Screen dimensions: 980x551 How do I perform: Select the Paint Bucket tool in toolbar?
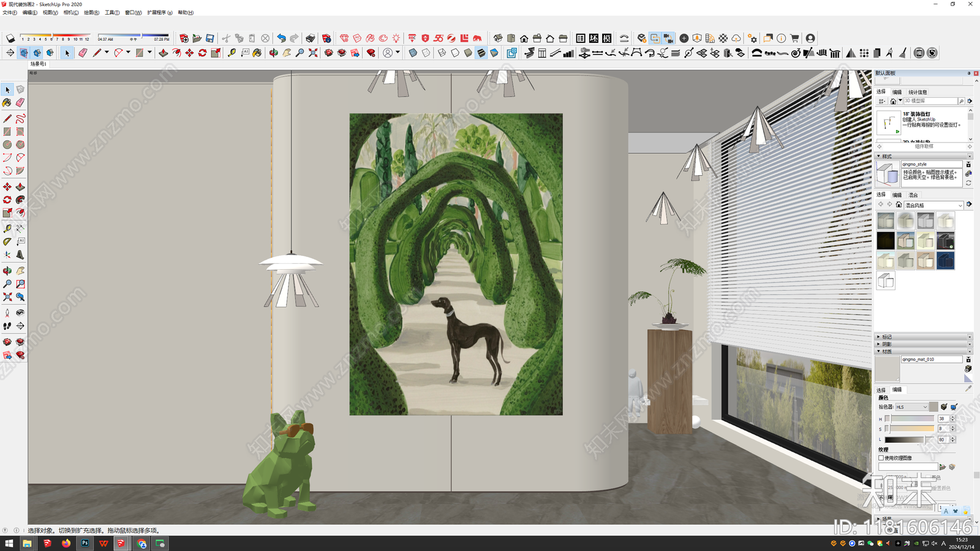(x=257, y=53)
